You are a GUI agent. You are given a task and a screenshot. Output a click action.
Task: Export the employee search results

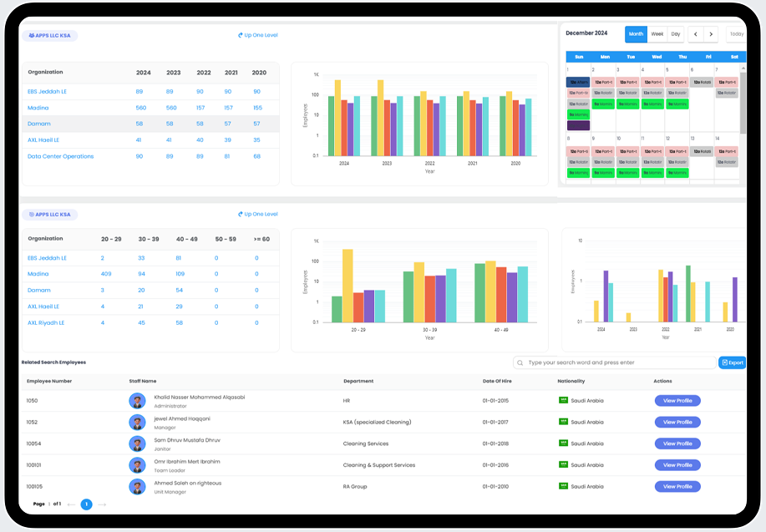pyautogui.click(x=732, y=363)
